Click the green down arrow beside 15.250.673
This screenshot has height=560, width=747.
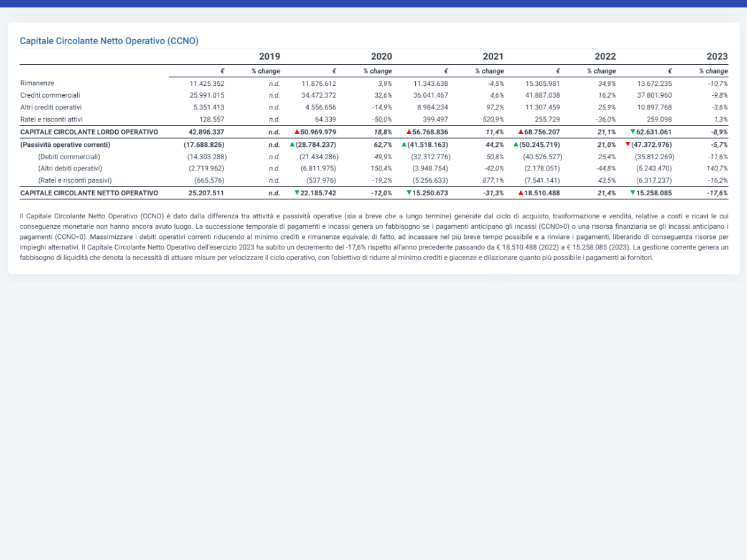[x=409, y=193]
